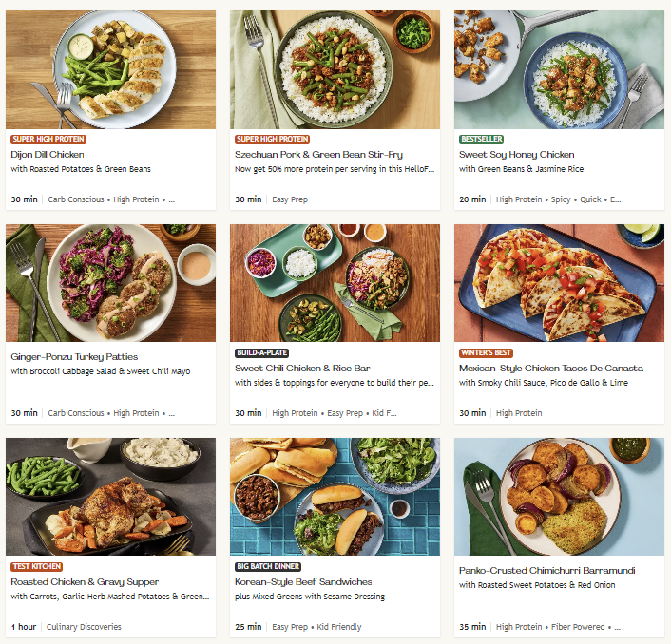
Task: Click the Dijon Dill Chicken title link
Action: 48,154
